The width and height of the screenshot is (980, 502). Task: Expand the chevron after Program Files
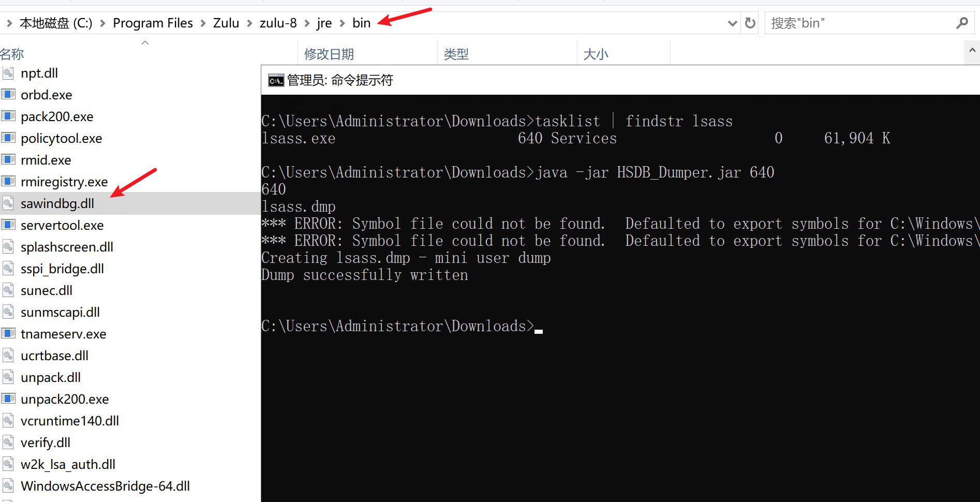tap(203, 23)
